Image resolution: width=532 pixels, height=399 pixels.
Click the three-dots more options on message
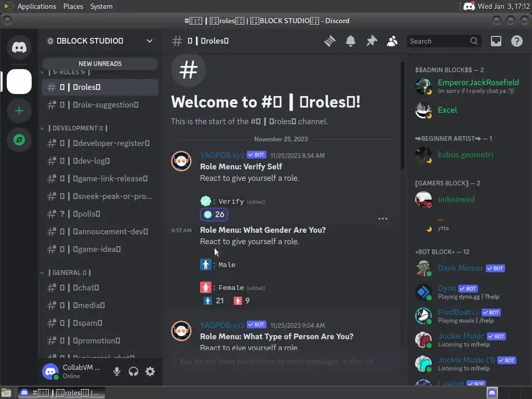383,219
